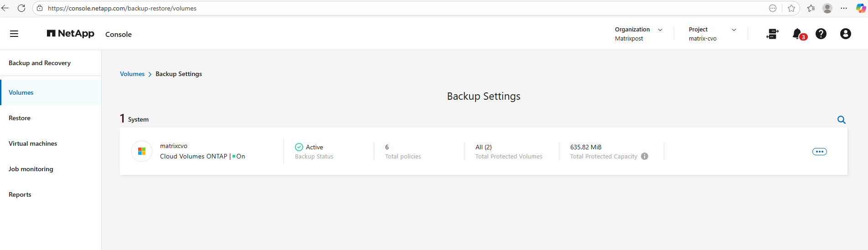
Task: Click the agents/connectors server icon
Action: click(x=772, y=34)
